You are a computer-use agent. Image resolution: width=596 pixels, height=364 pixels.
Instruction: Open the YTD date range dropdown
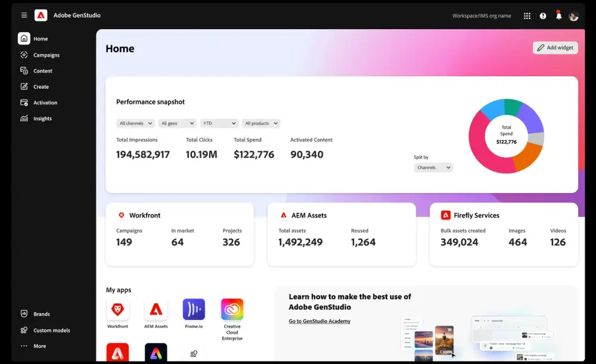[x=219, y=123]
